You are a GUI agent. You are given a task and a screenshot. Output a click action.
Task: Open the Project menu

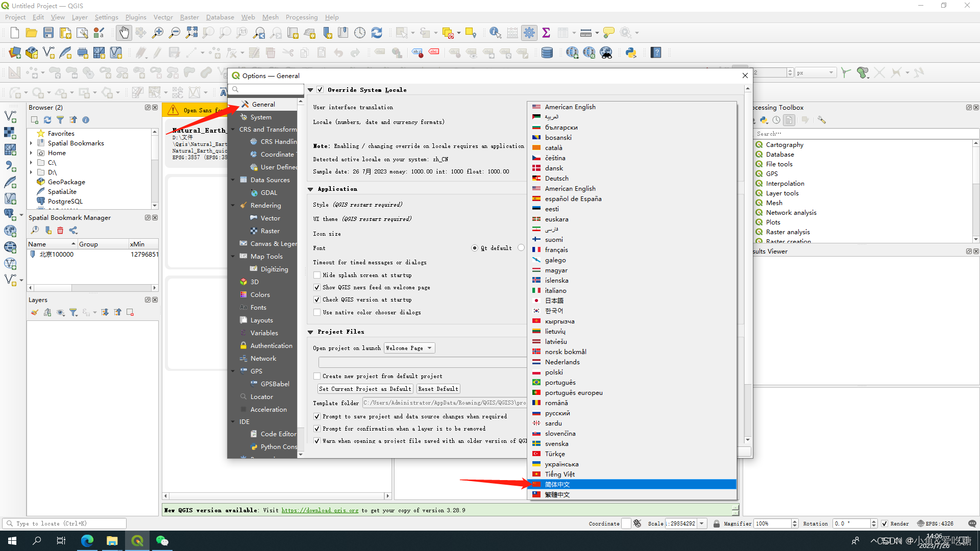(x=15, y=17)
